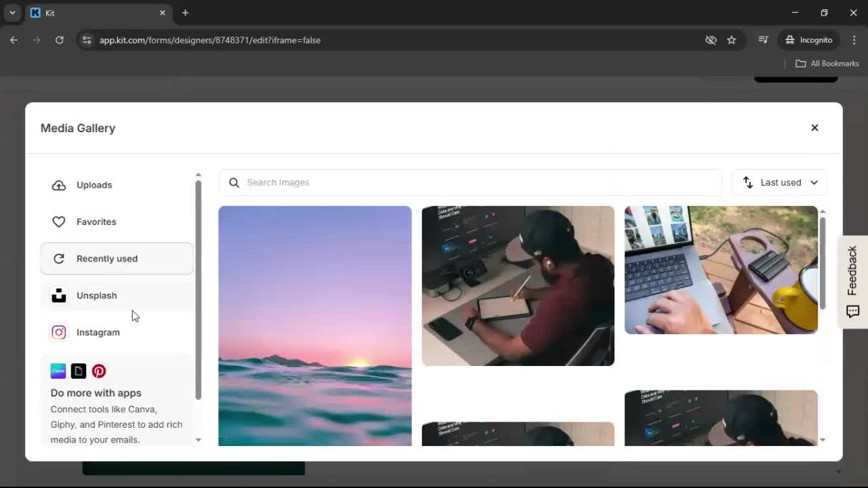This screenshot has width=868, height=488.
Task: Select the ocean sunset image thumbnail
Action: click(x=315, y=325)
